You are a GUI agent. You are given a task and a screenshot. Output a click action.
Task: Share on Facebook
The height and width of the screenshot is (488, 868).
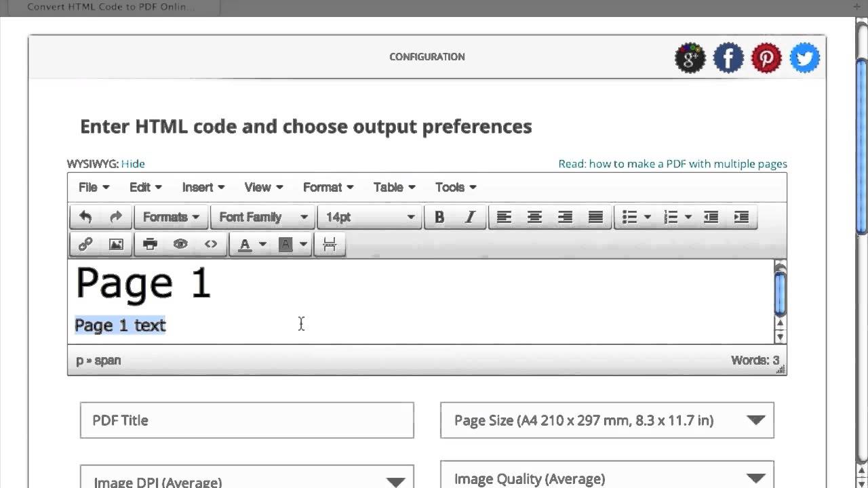tap(728, 58)
